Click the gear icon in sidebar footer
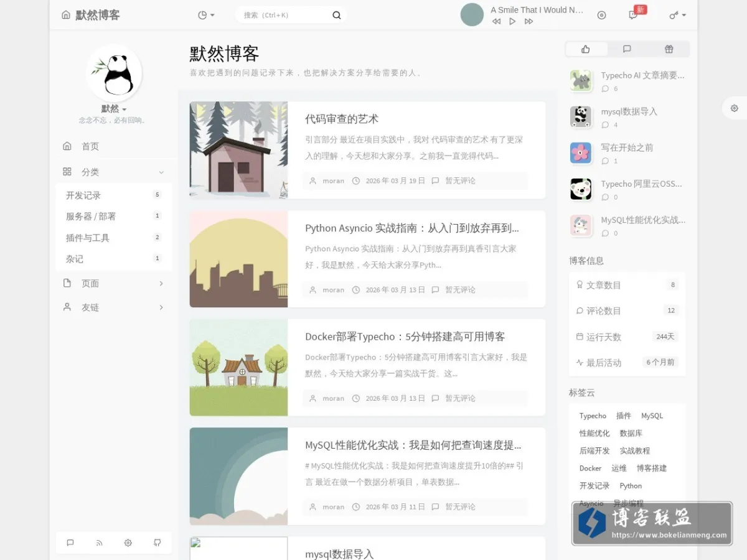 point(128,543)
